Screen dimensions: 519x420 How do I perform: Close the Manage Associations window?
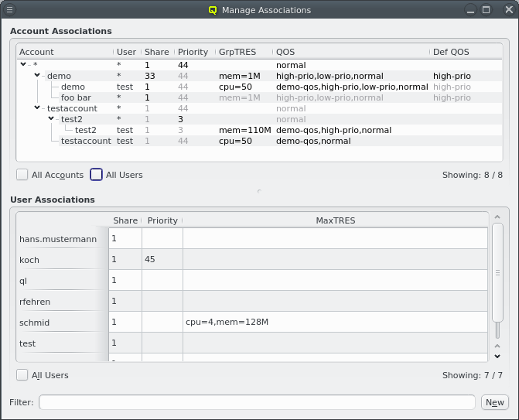tap(509, 9)
